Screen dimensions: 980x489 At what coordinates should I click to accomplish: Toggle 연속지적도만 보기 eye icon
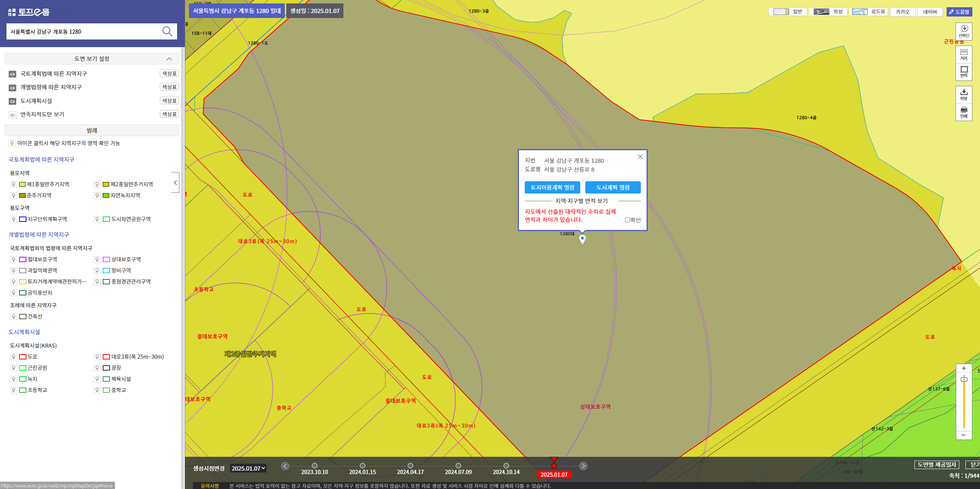pyautogui.click(x=13, y=115)
